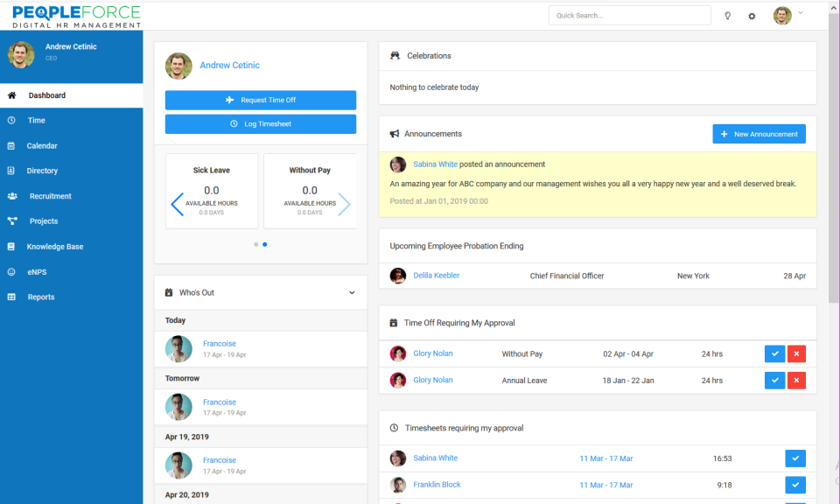Show previous leave balance card

[178, 204]
